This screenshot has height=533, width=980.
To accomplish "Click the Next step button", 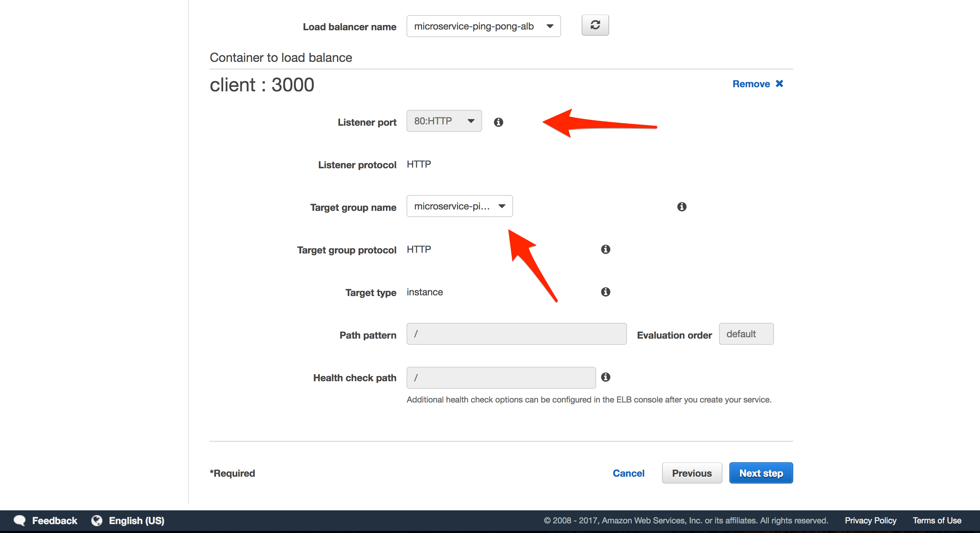I will point(761,473).
